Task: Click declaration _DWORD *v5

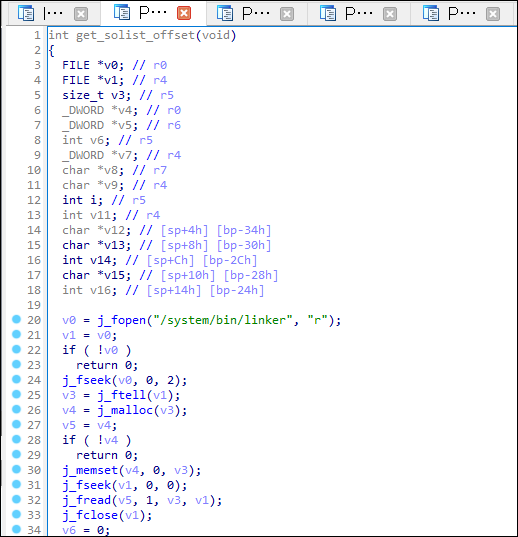Action: (100, 125)
